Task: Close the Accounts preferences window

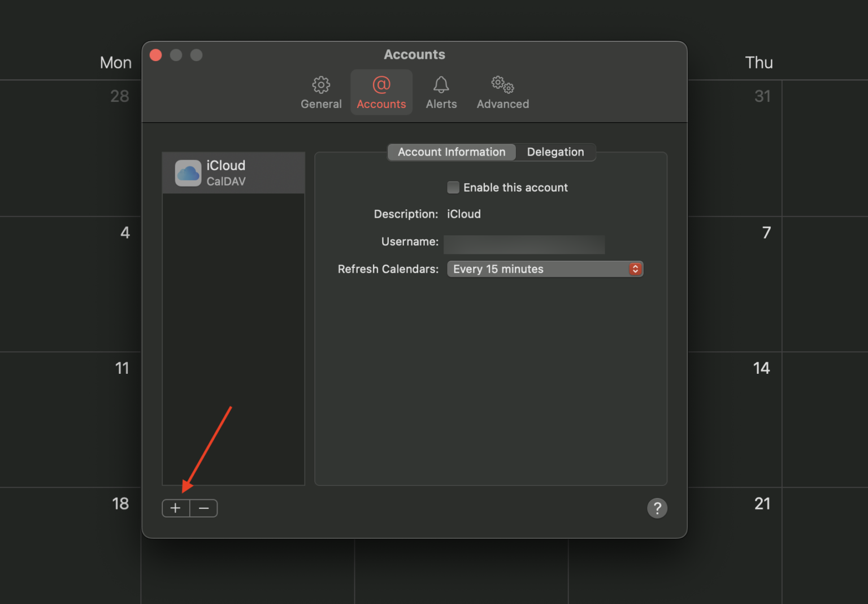Action: 156,55
